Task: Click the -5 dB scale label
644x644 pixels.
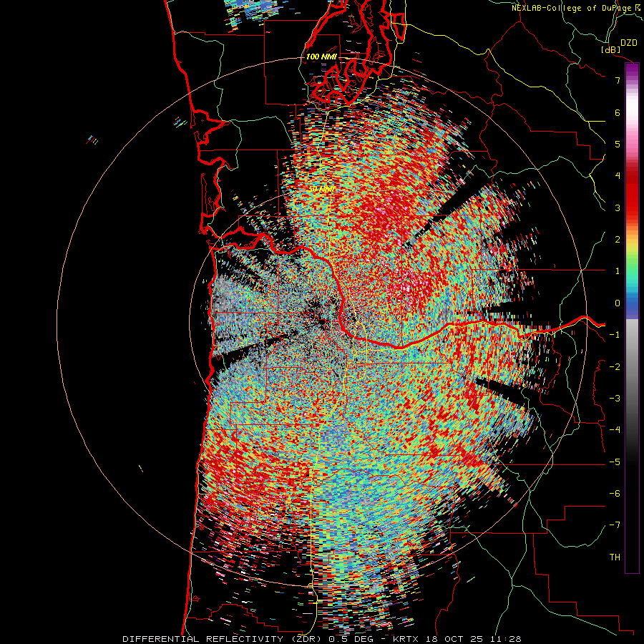Action: [x=615, y=462]
